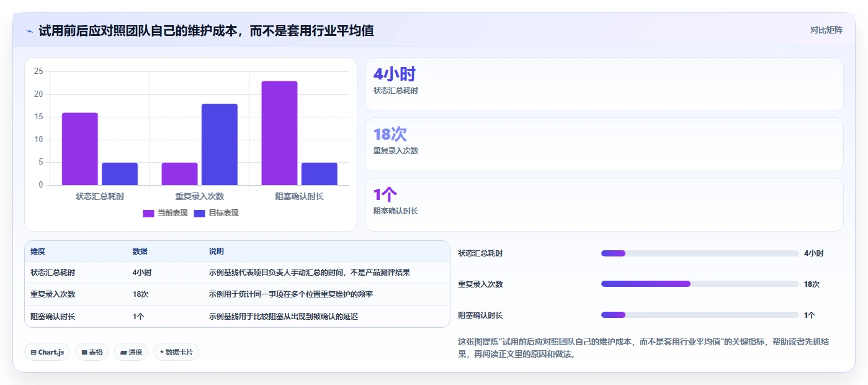Select the 状态汇总耗时 table row cell
Viewport: 868px width, 385px height.
pos(53,272)
